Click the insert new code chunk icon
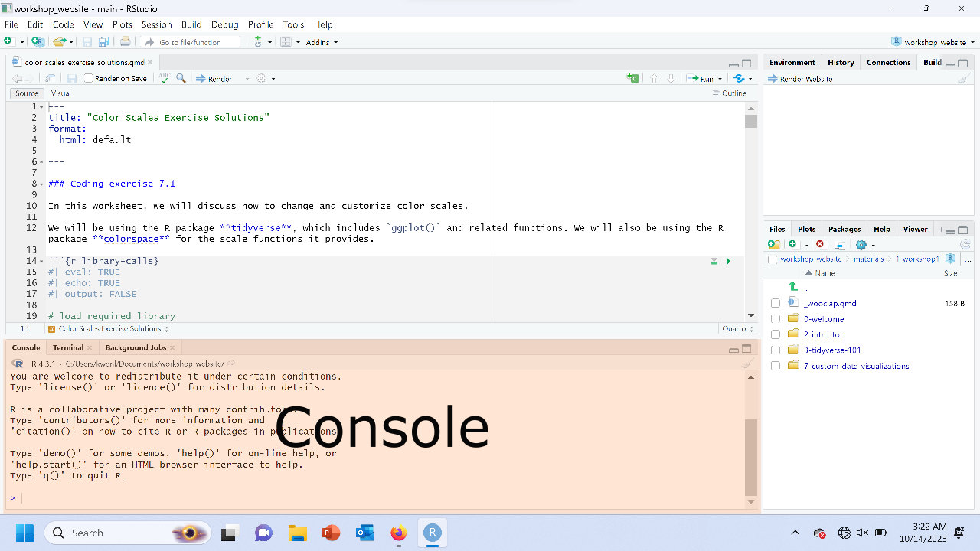980x551 pixels. pos(632,78)
